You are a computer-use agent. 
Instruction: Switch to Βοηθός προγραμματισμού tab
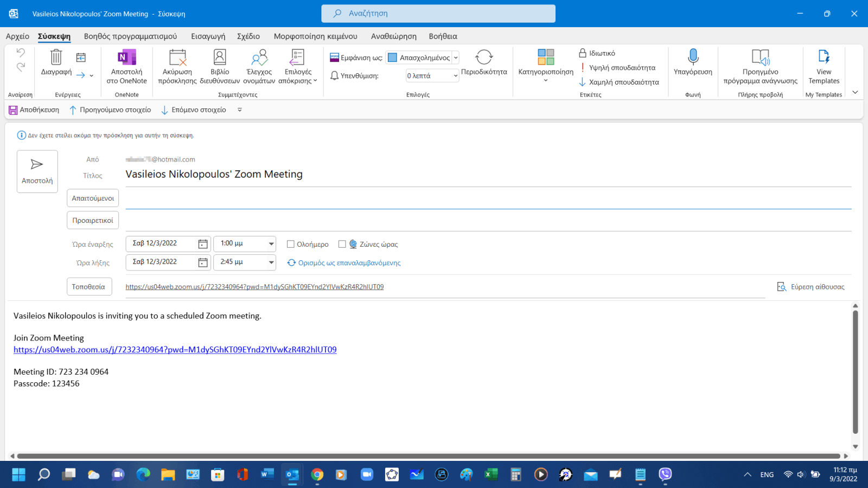pos(130,36)
